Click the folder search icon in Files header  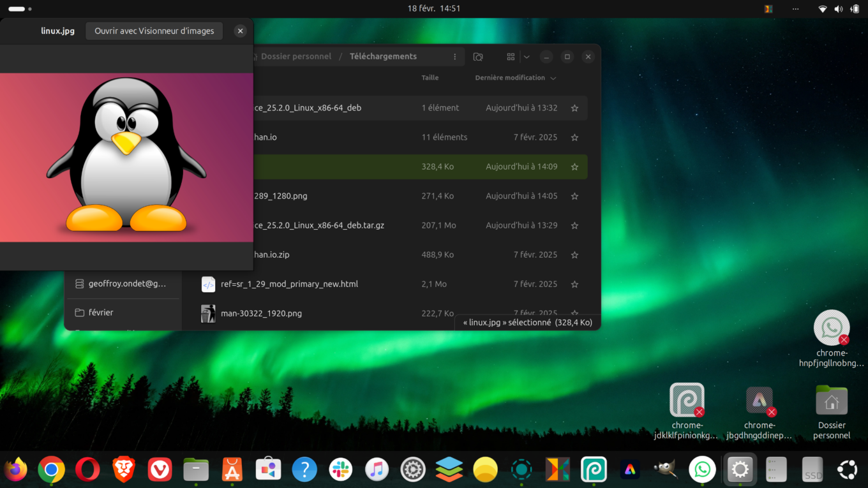coord(478,57)
